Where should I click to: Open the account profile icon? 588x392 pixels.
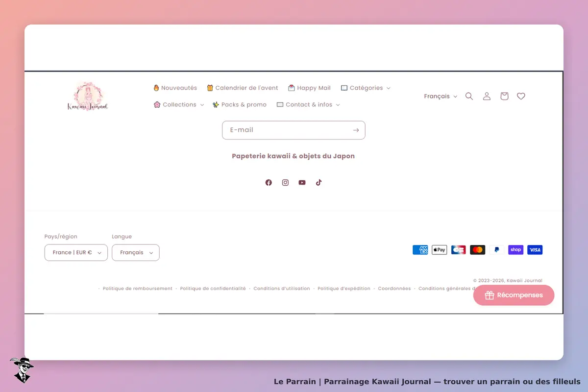click(487, 96)
